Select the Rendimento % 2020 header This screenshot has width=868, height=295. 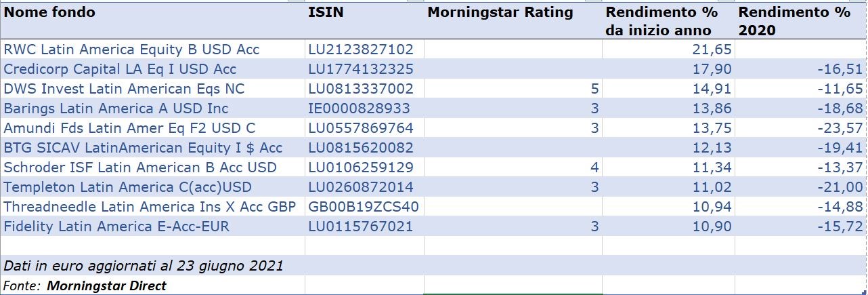pyautogui.click(x=794, y=21)
